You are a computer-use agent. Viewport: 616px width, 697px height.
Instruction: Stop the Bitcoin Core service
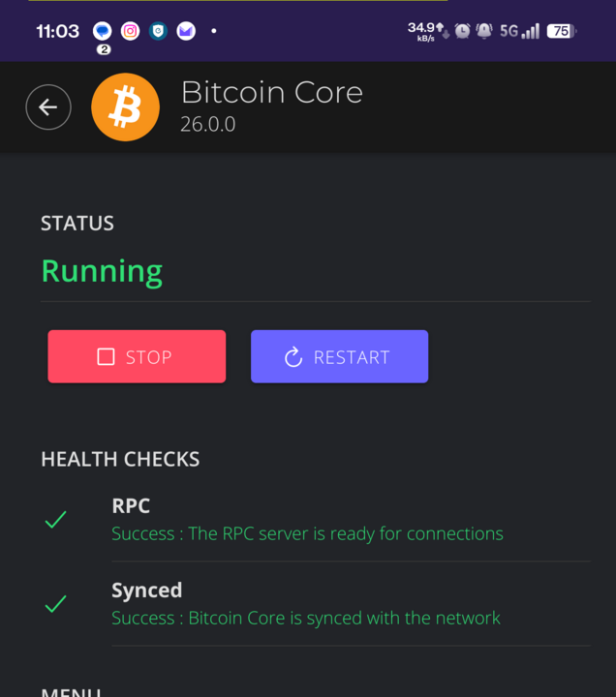point(137,356)
